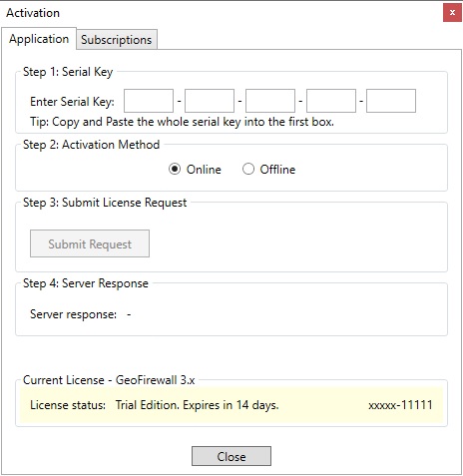Select the fourth serial key input box
Viewport: 463px width, 476px height.
click(x=331, y=101)
